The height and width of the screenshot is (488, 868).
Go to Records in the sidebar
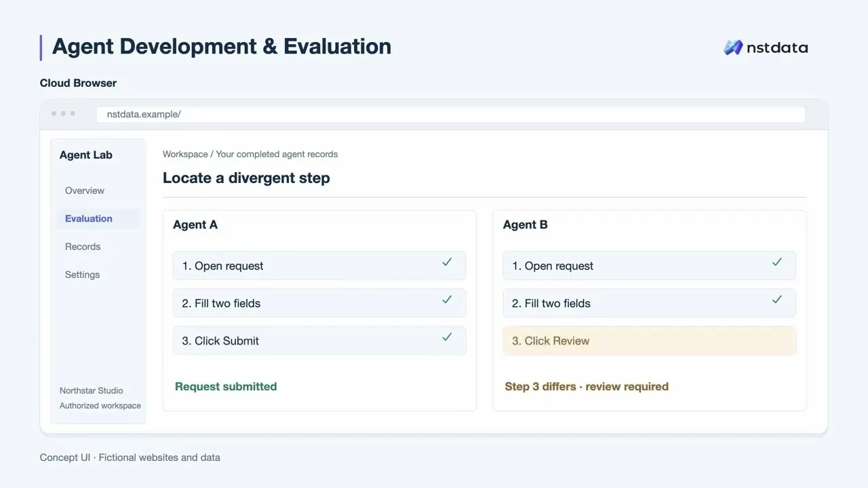pos(83,247)
